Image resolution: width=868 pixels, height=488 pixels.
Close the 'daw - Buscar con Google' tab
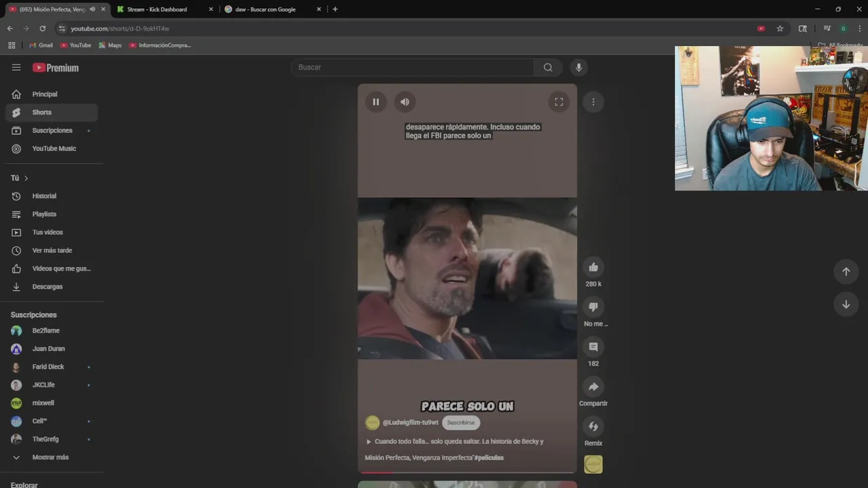319,9
